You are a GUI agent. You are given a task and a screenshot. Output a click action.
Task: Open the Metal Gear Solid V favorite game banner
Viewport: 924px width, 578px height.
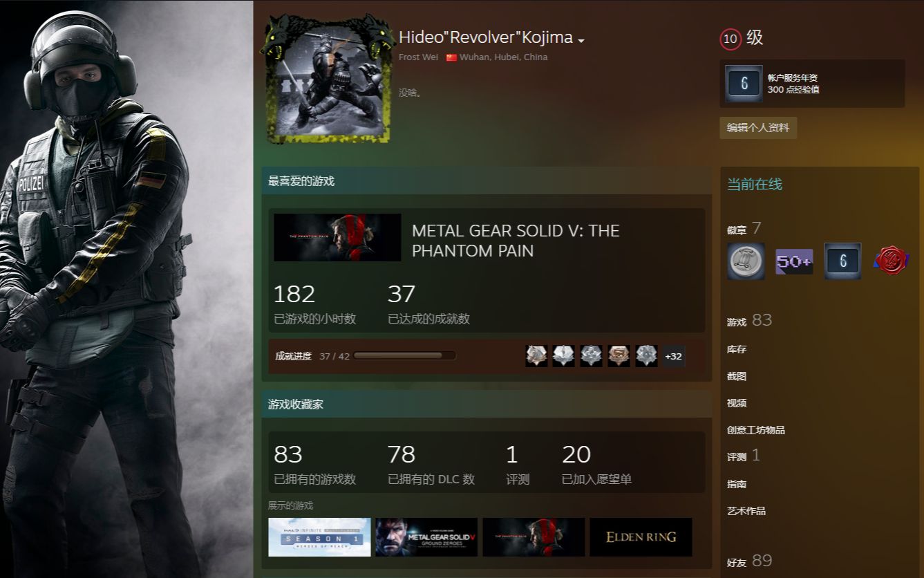click(337, 237)
